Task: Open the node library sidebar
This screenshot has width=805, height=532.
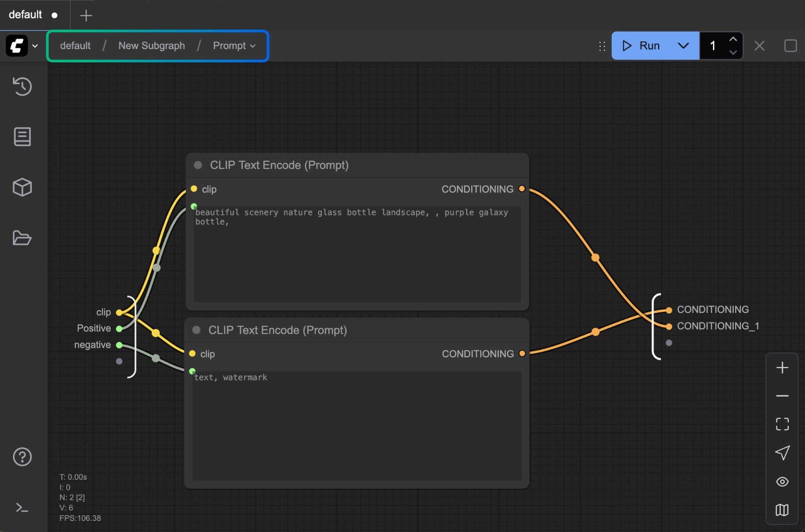Action: click(x=22, y=137)
